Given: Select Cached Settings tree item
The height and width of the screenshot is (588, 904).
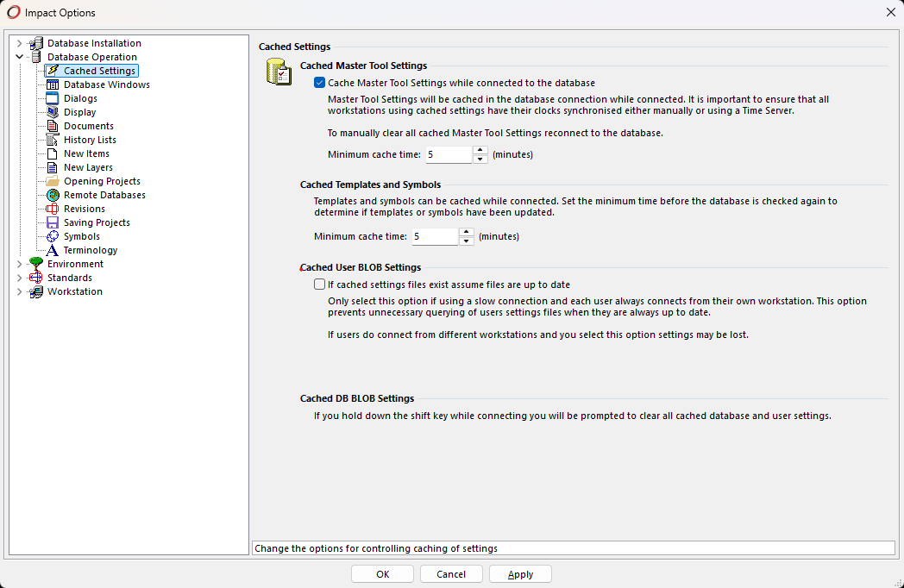Looking at the screenshot, I should tap(100, 71).
